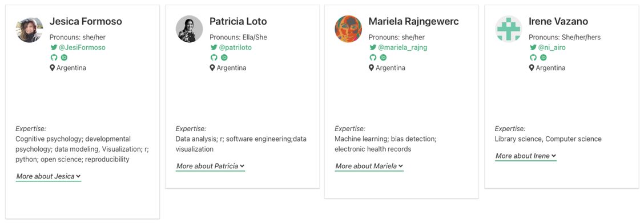Screen dimensions: 644x223
Task: Open Mariela Rajngewerc's ORCID icon
Action: coord(383,58)
